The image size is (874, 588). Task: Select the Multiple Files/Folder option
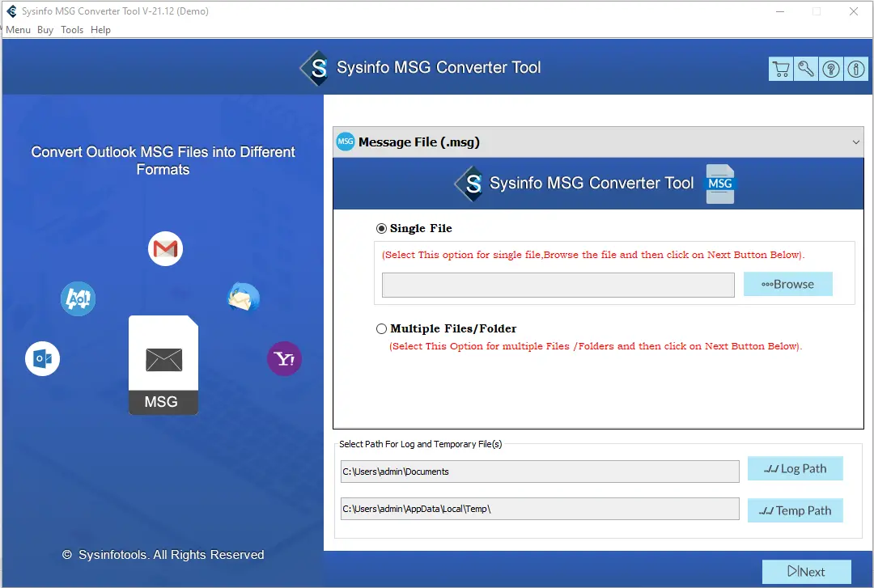(x=382, y=329)
